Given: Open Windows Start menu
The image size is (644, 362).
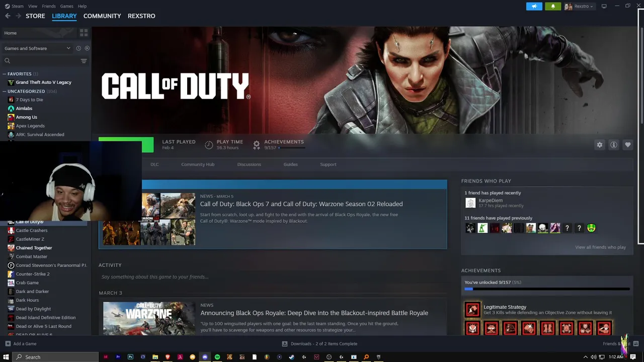Looking at the screenshot, I should click(x=6, y=357).
